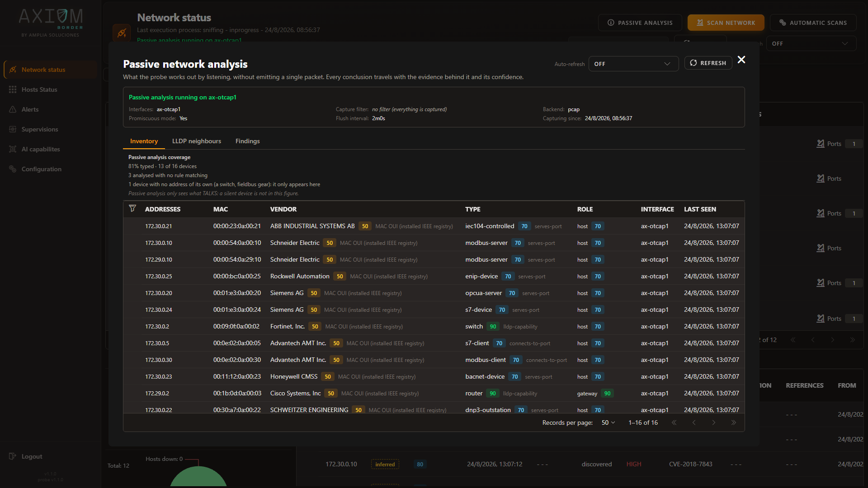
Task: Sort by the TYPE column header
Action: coord(473,209)
